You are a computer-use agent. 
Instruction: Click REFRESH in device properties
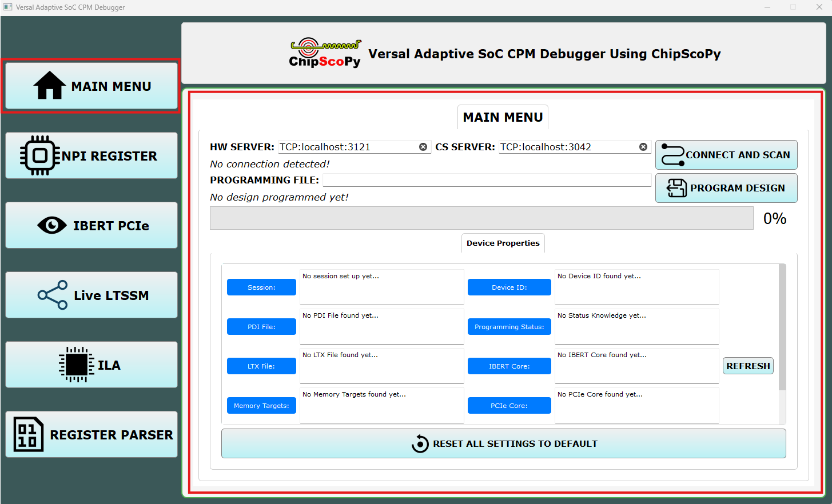pos(748,365)
